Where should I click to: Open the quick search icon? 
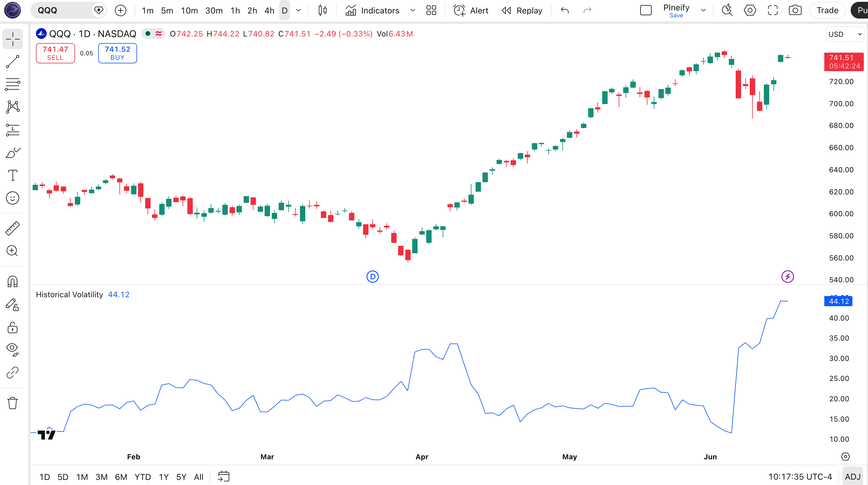pyautogui.click(x=727, y=10)
